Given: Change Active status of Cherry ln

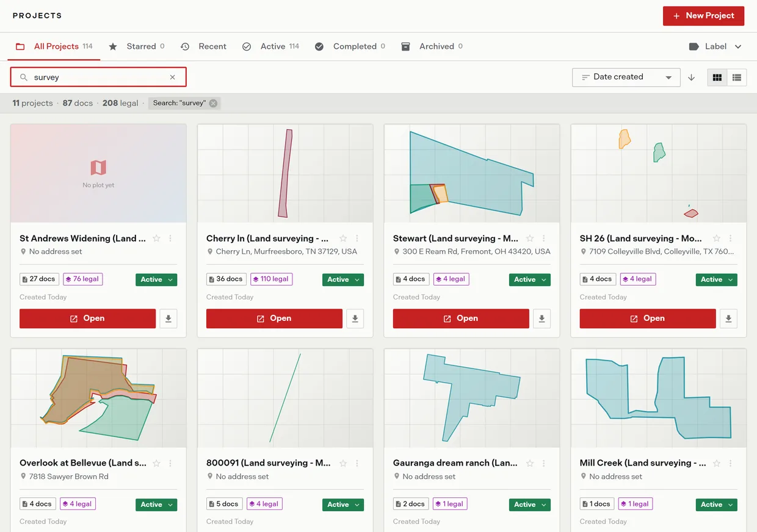Looking at the screenshot, I should point(343,279).
